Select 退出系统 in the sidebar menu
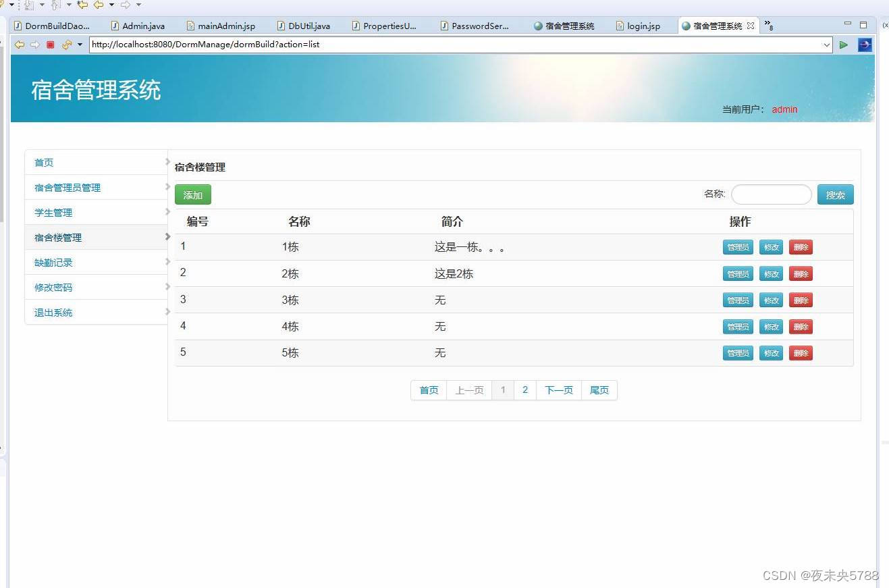Viewport: 889px width, 588px height. (53, 312)
